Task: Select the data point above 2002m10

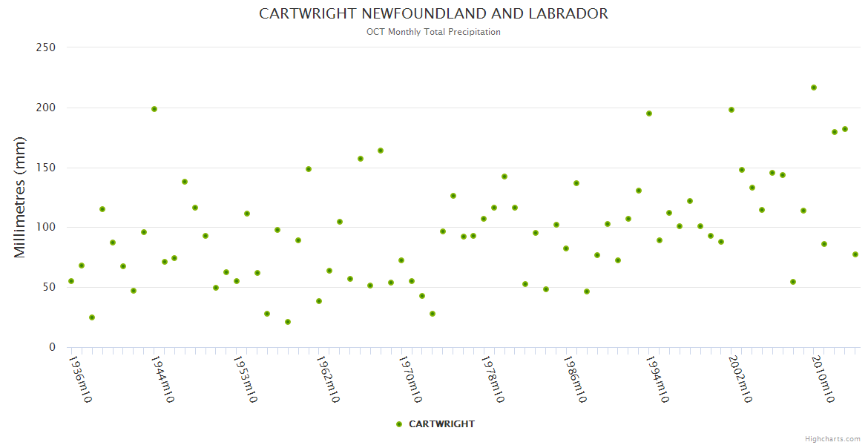Action: tap(731, 110)
